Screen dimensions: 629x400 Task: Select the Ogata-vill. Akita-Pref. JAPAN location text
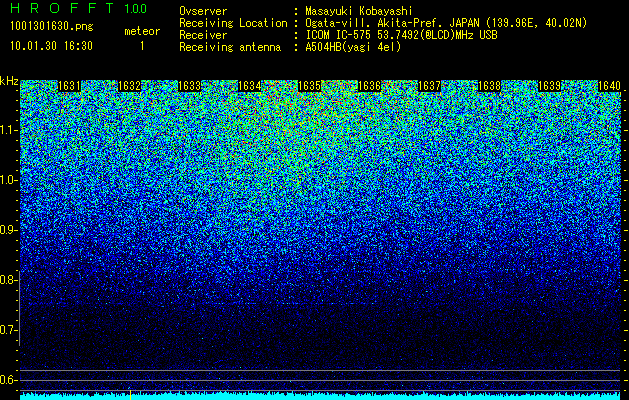pos(446,23)
